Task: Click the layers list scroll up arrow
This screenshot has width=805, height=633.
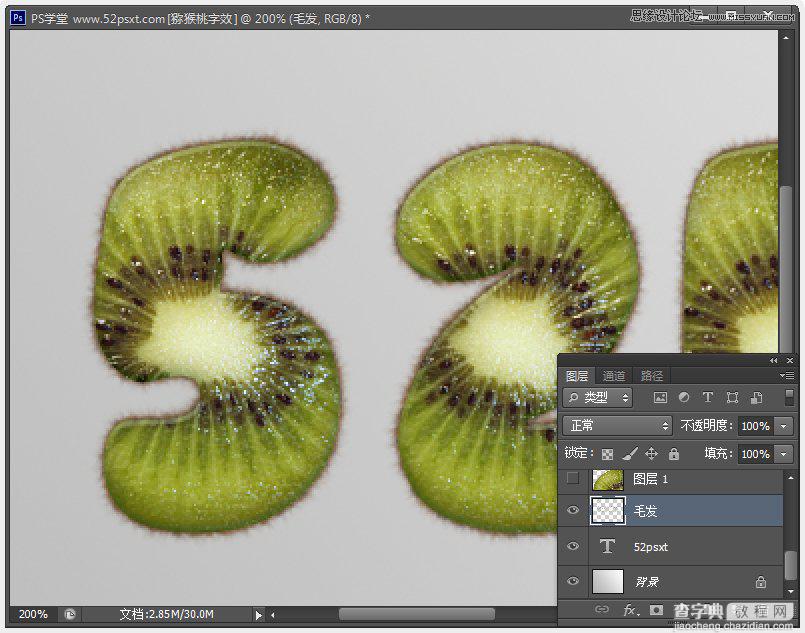Action: coord(791,478)
